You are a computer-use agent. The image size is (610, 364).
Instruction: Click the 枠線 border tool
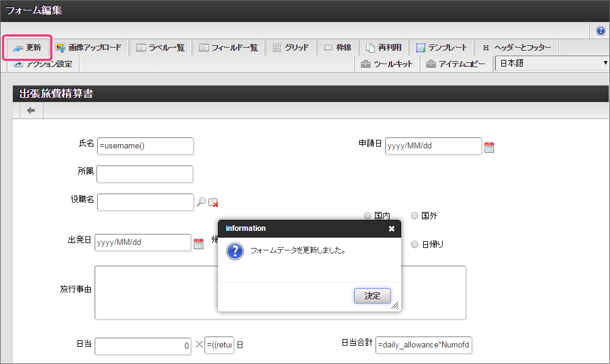pyautogui.click(x=338, y=48)
